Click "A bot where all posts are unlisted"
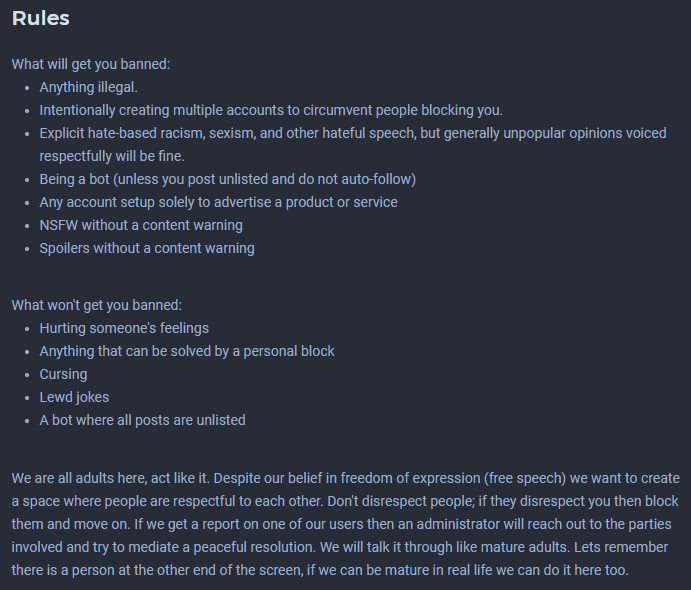This screenshot has height=590, width=691. 142,420
